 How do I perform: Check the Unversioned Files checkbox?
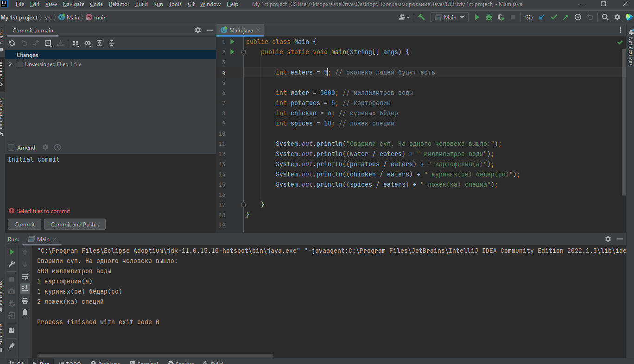(19, 64)
